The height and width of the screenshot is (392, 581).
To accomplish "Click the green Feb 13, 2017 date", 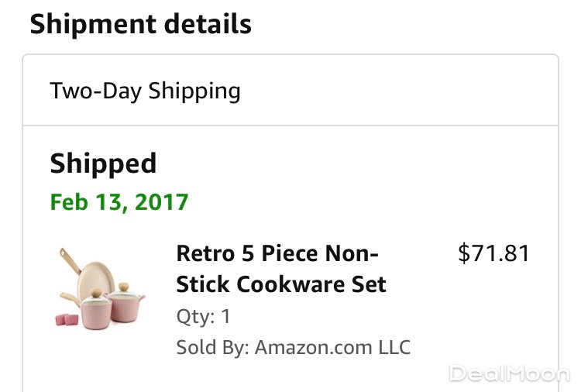I will [x=119, y=202].
